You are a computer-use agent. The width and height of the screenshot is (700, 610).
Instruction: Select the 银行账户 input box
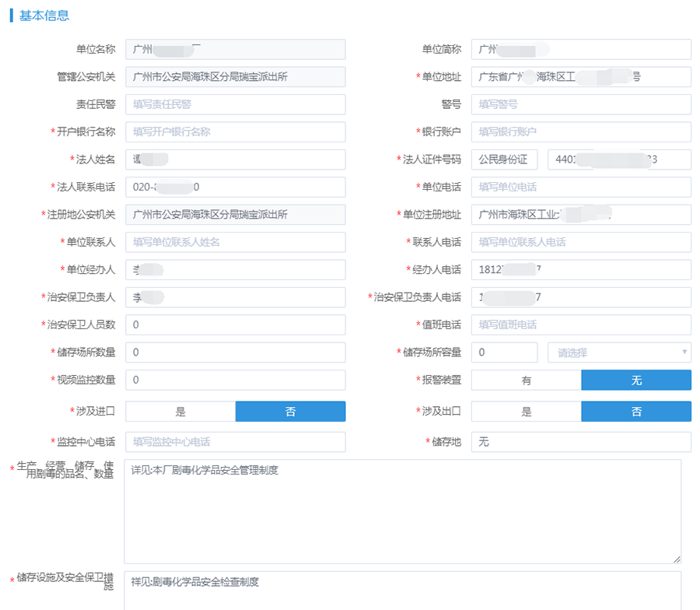581,132
